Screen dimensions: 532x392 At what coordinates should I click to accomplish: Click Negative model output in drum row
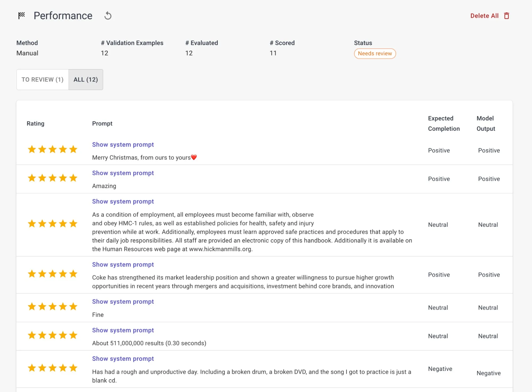tap(489, 373)
